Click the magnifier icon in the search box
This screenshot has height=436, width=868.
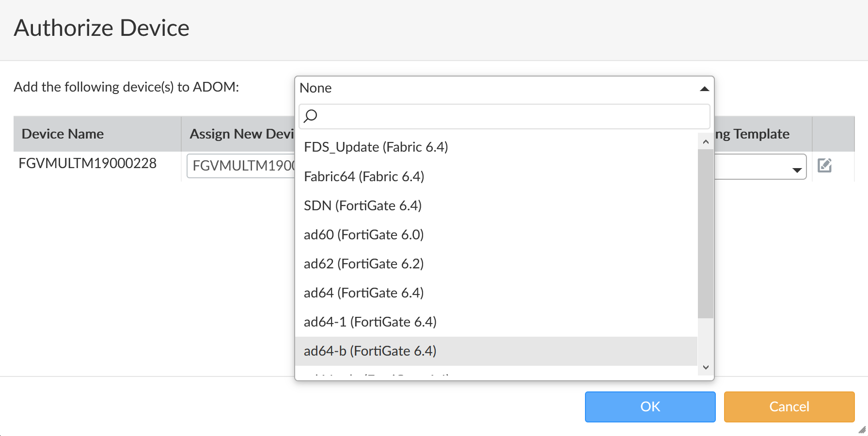click(310, 116)
